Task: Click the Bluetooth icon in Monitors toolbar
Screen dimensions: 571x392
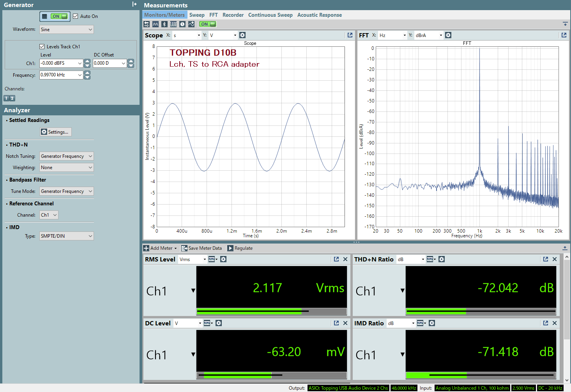Action: pos(164,24)
